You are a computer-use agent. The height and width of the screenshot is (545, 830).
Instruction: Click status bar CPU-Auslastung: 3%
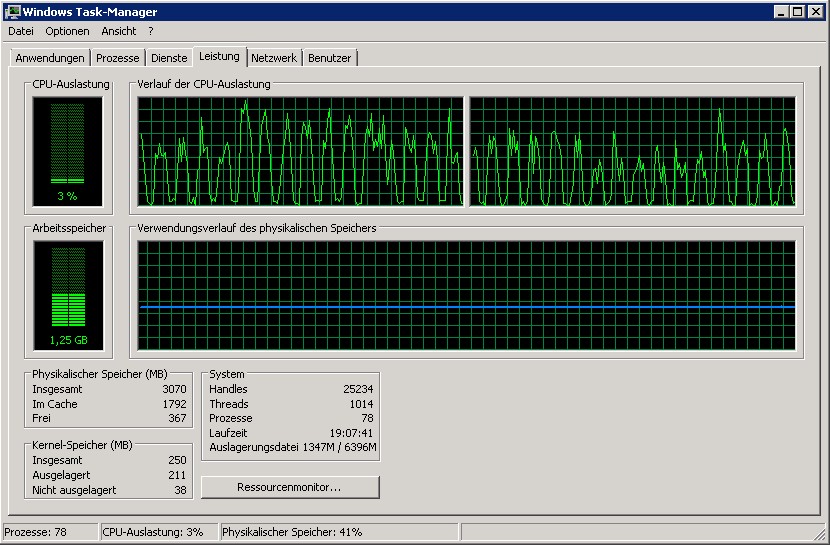pos(159,532)
